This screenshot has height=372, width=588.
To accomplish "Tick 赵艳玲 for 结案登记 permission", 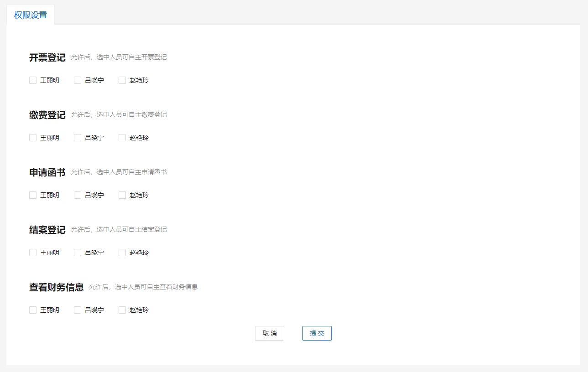I will tap(122, 253).
